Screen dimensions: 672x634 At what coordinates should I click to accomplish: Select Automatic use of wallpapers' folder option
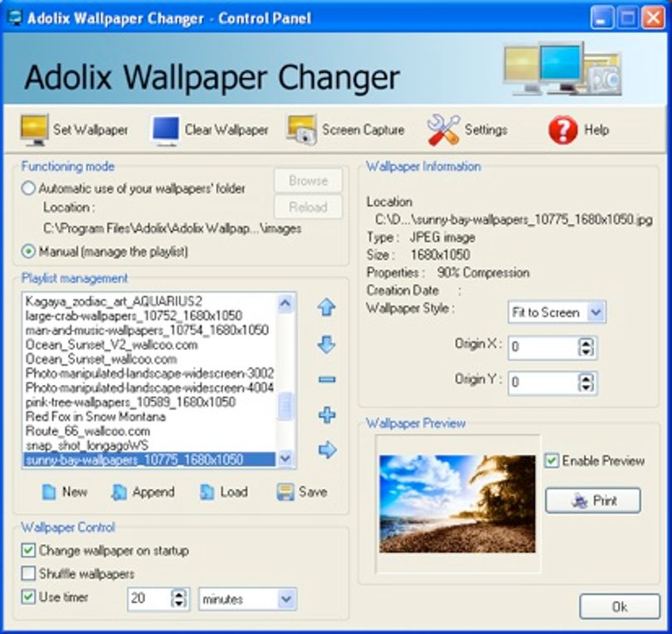(28, 188)
